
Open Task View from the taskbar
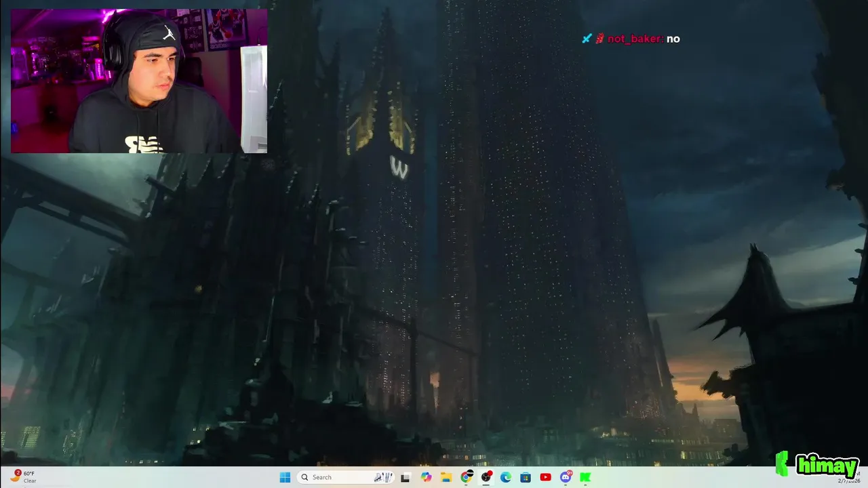point(406,477)
